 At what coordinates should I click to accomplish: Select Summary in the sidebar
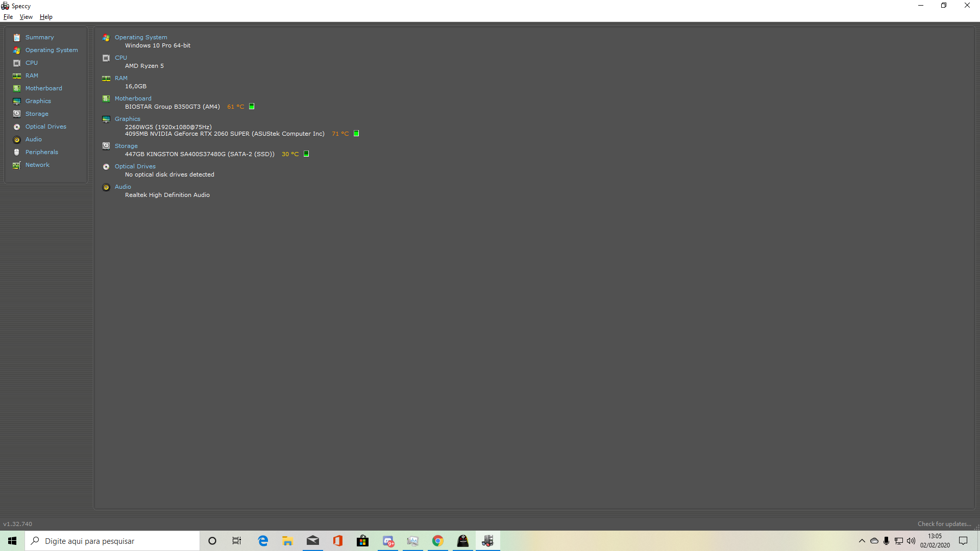coord(39,37)
